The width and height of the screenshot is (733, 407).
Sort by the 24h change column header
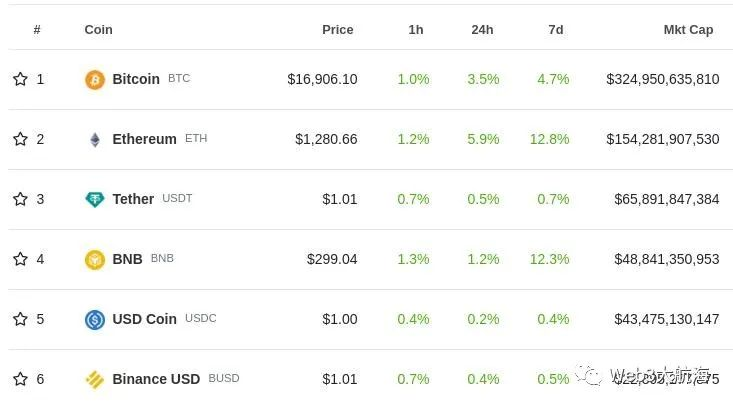point(482,30)
